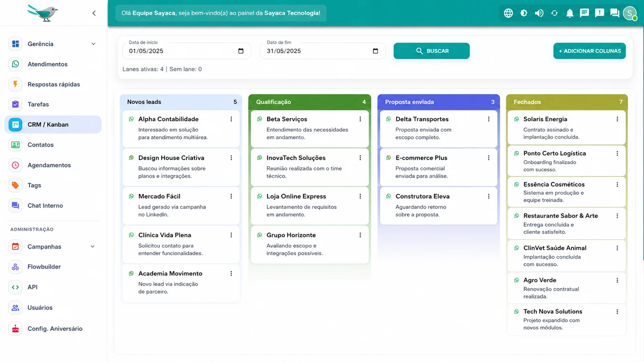
Task: Open options on Restaurante Sabor & Arte
Action: [617, 216]
